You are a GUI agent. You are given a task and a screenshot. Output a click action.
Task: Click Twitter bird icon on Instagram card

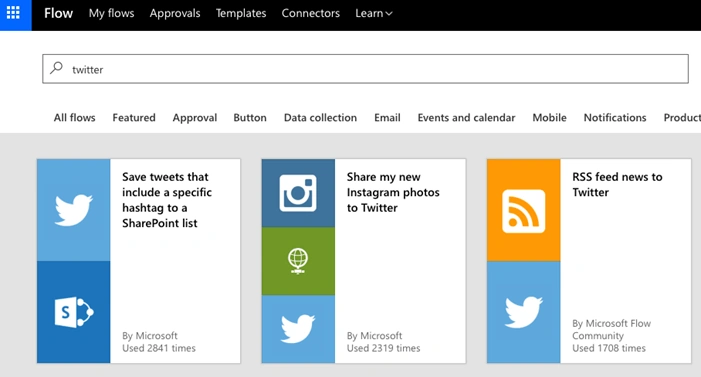point(298,329)
